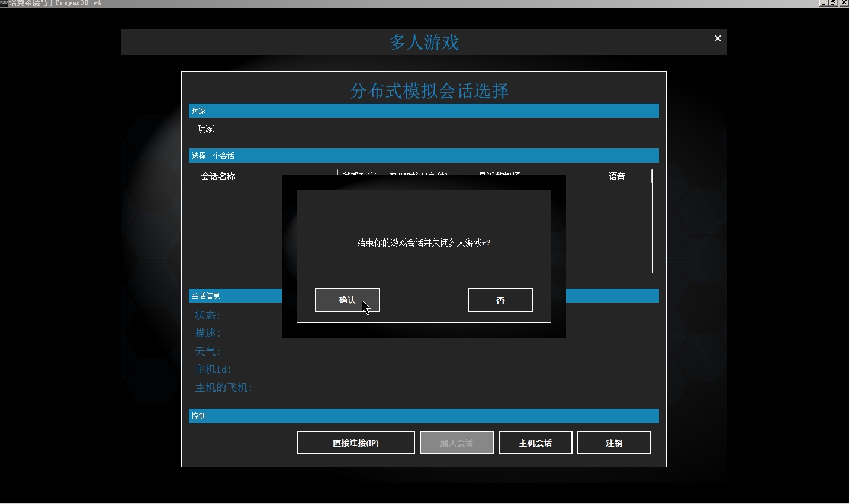
Task: Click the 控制 section header
Action: pyautogui.click(x=424, y=416)
